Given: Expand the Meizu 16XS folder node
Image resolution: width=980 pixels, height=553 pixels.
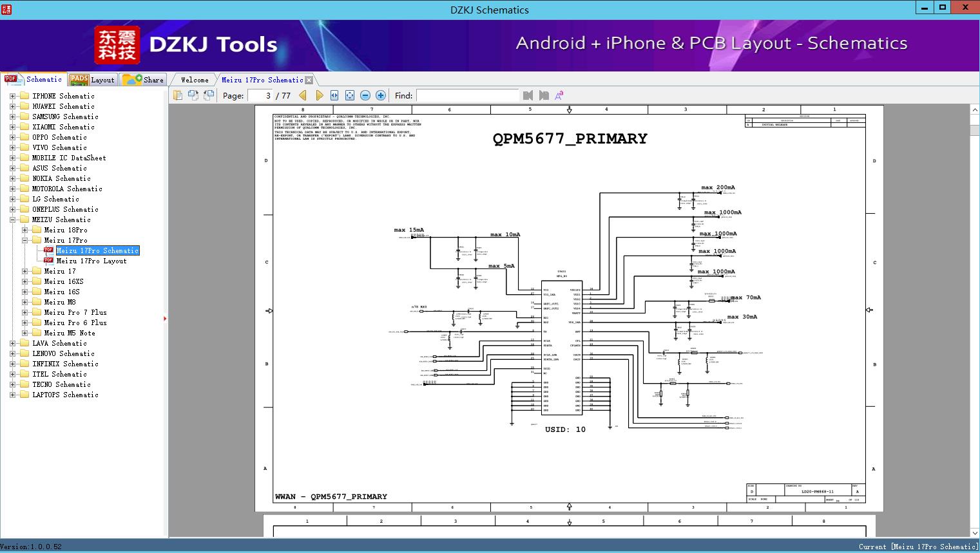Looking at the screenshot, I should [24, 281].
